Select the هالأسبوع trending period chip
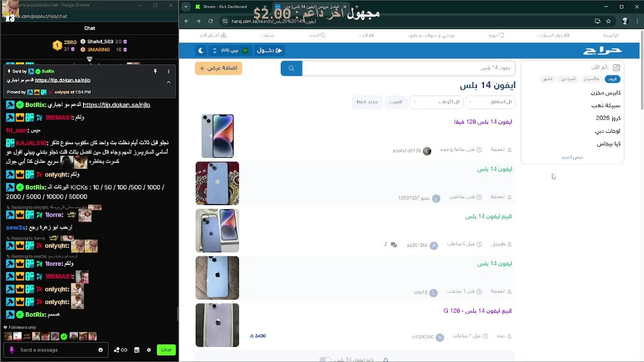The height and width of the screenshot is (362, 644). pos(592,79)
